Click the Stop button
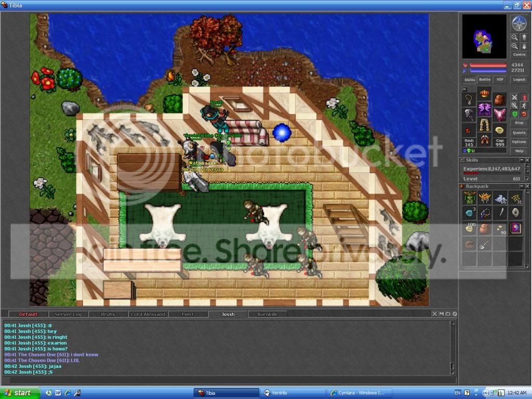Screen dimensions: 532x399 (519, 123)
